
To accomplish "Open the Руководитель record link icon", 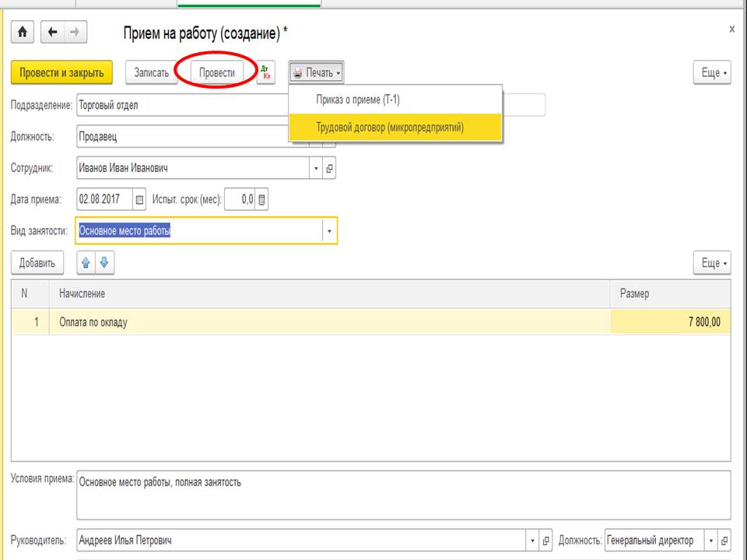I will click(x=546, y=541).
